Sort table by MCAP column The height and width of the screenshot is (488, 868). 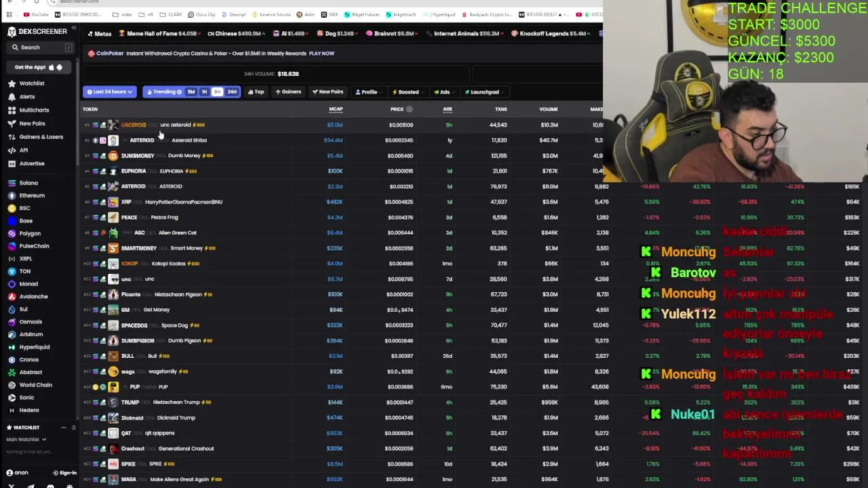336,109
